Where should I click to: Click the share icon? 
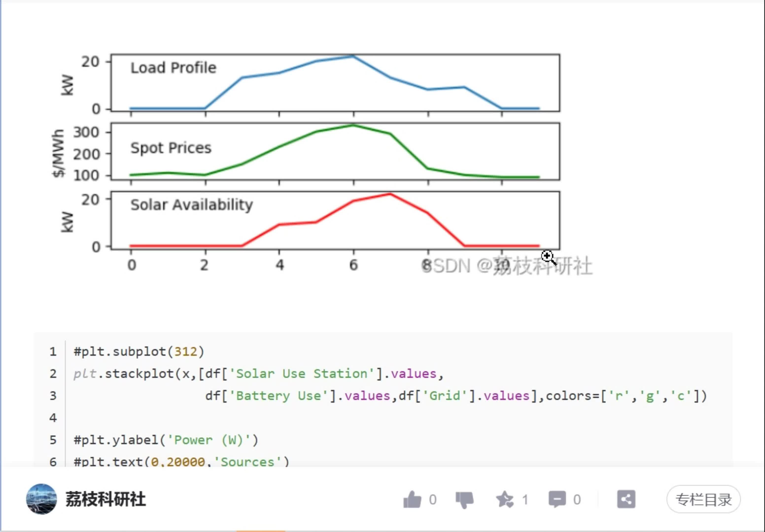click(626, 499)
